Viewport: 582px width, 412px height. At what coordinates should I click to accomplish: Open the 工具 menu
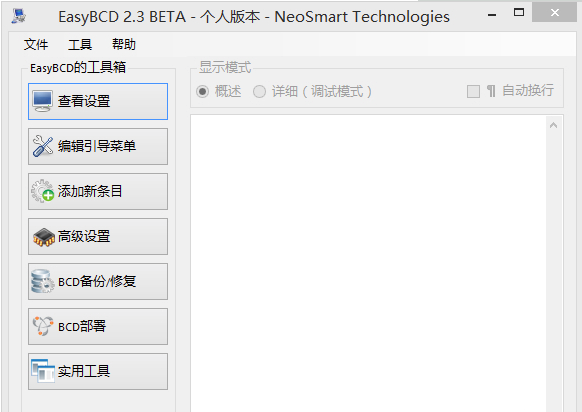coord(80,45)
